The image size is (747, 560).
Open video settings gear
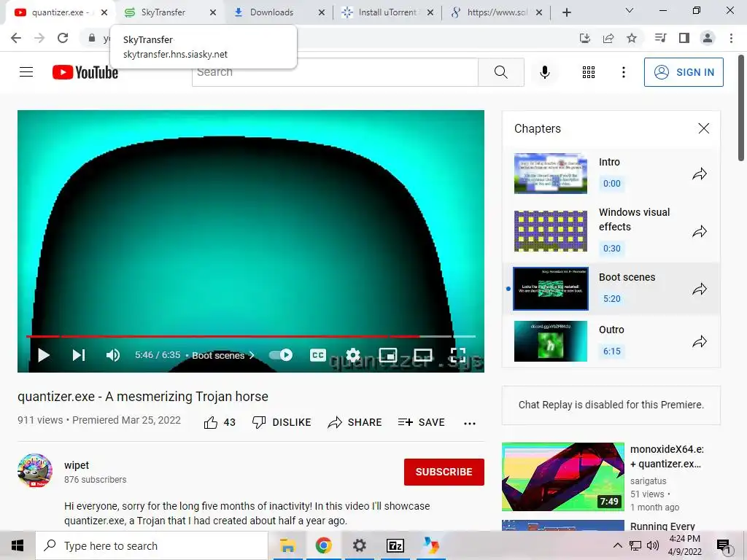tap(352, 355)
